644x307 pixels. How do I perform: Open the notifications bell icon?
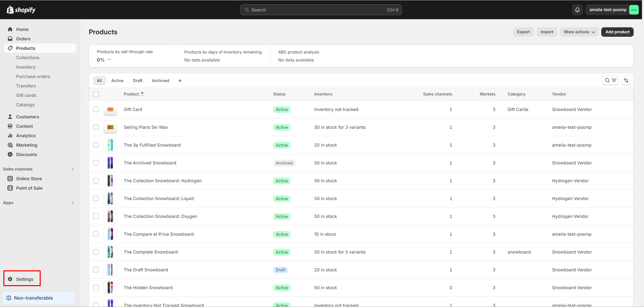tap(577, 10)
